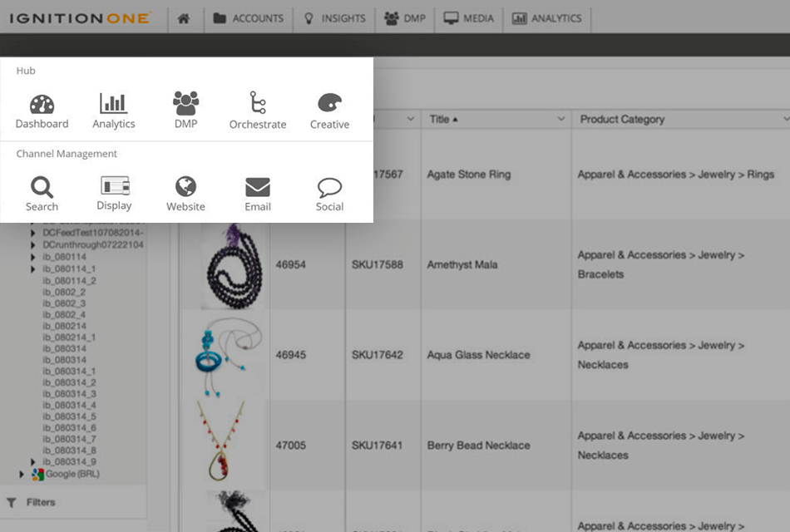Click the Google (BRL) account icon
Screen dimensions: 790x532
coord(37,474)
